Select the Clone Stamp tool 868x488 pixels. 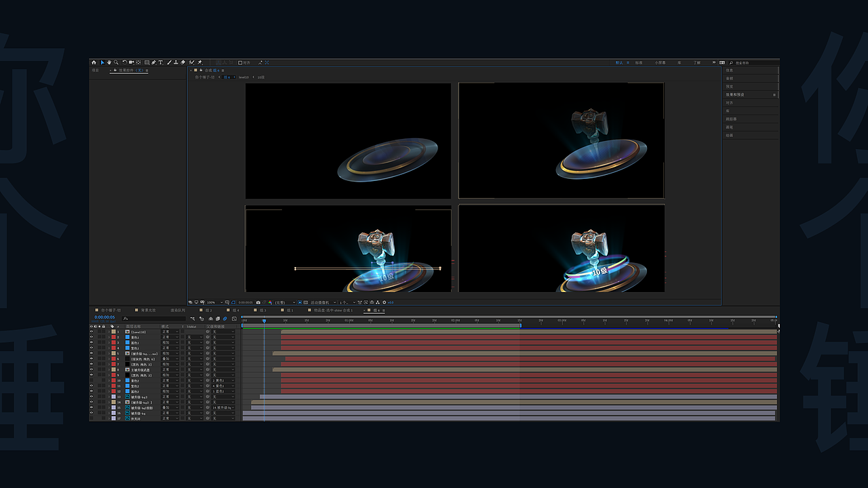[176, 62]
